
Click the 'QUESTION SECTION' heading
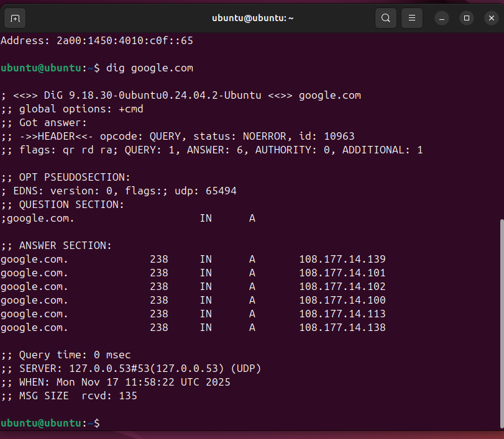tap(71, 204)
